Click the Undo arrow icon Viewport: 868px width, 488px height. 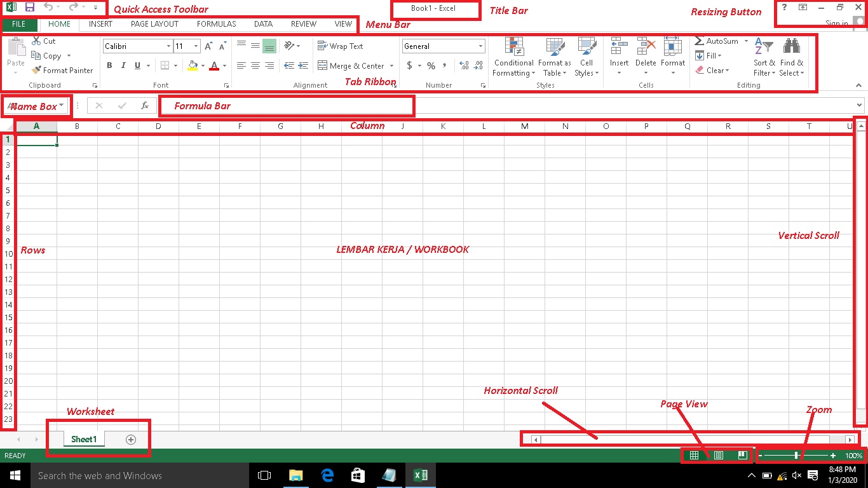click(48, 8)
